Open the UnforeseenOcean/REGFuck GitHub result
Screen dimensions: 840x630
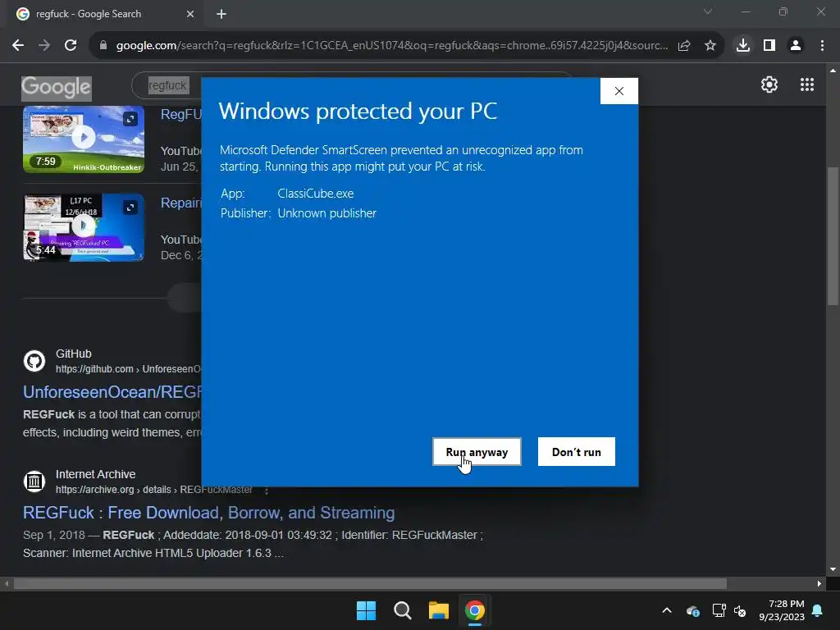[x=112, y=392]
